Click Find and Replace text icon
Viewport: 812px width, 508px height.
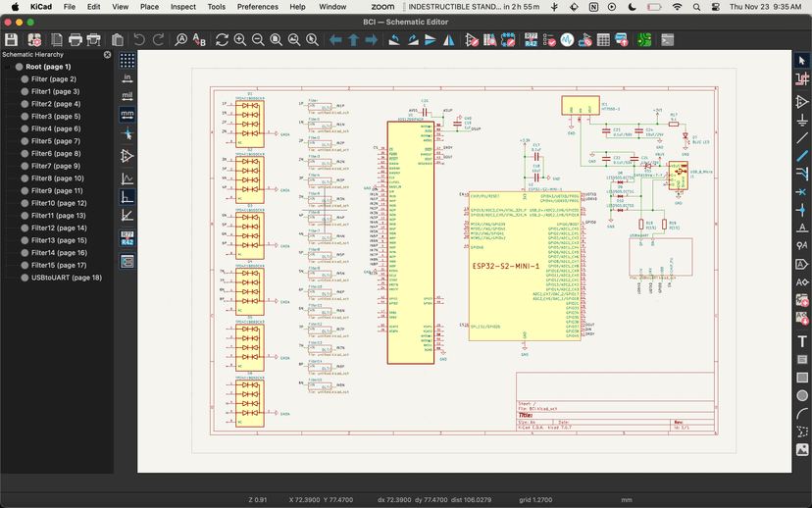pos(199,40)
